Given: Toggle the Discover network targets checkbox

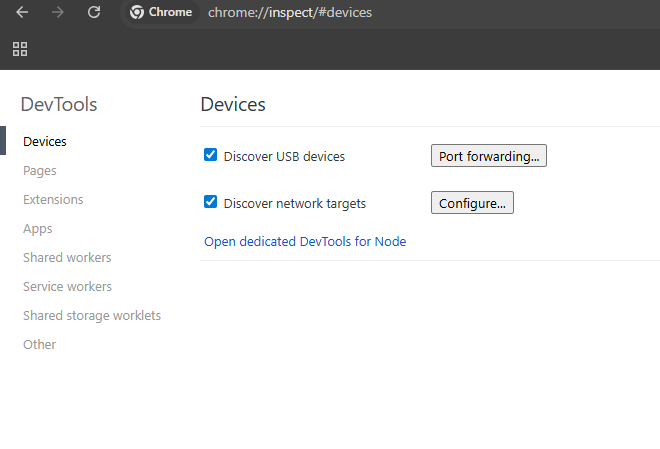Looking at the screenshot, I should [x=210, y=202].
